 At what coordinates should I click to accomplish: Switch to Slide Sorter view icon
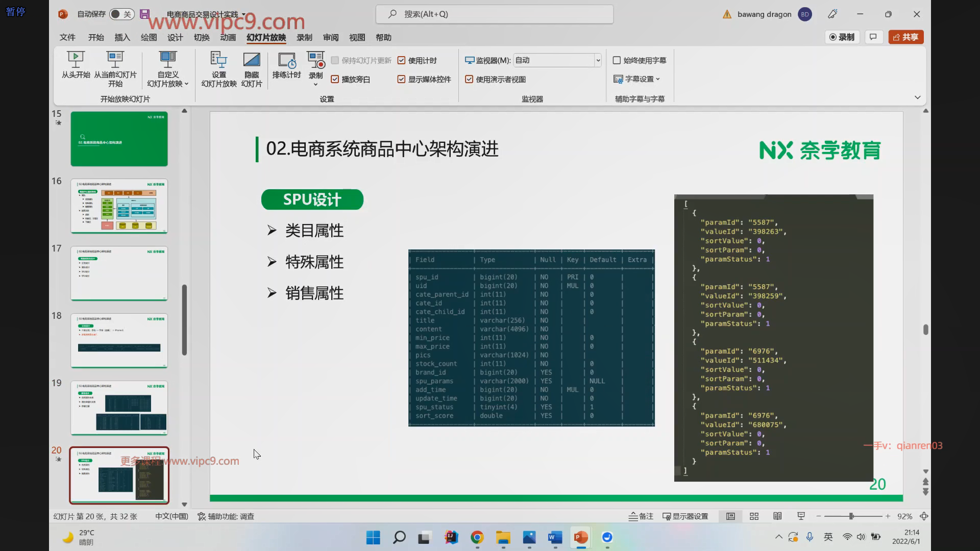754,516
